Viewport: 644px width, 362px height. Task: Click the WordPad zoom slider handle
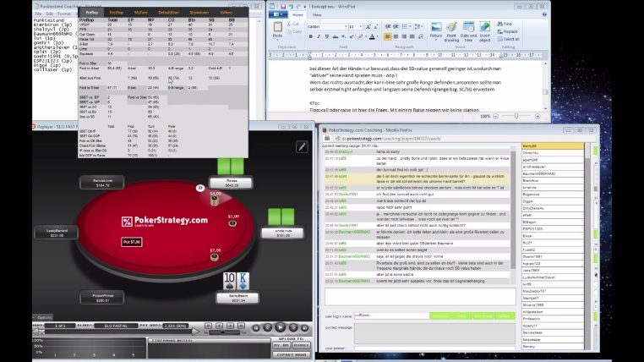pyautogui.click(x=516, y=116)
